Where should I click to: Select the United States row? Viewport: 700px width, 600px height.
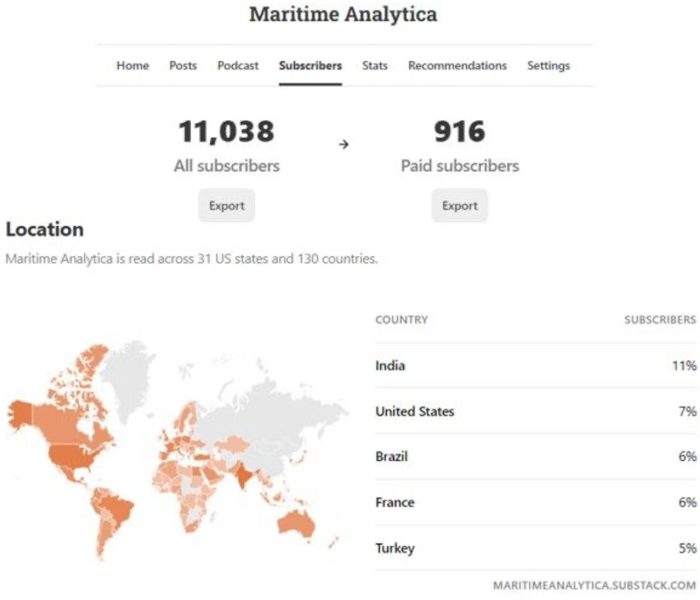click(x=535, y=411)
